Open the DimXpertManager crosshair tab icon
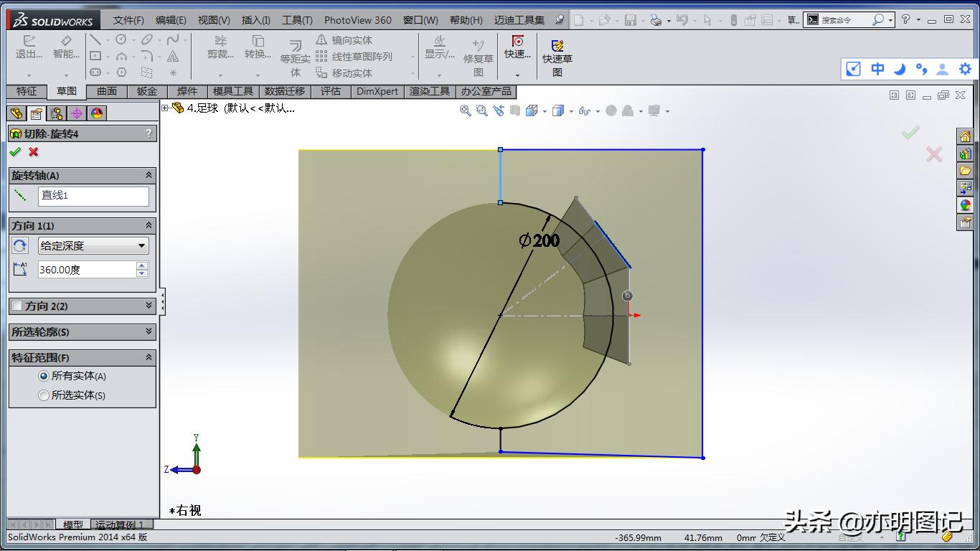Screen dimensions: 980x551 click(x=77, y=113)
